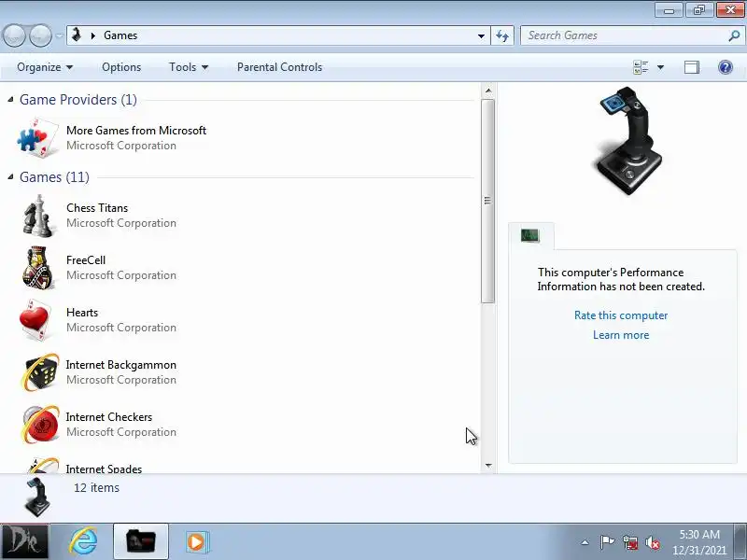Viewport: 747px width, 560px height.
Task: Open Help with the question mark icon
Action: [x=726, y=67]
